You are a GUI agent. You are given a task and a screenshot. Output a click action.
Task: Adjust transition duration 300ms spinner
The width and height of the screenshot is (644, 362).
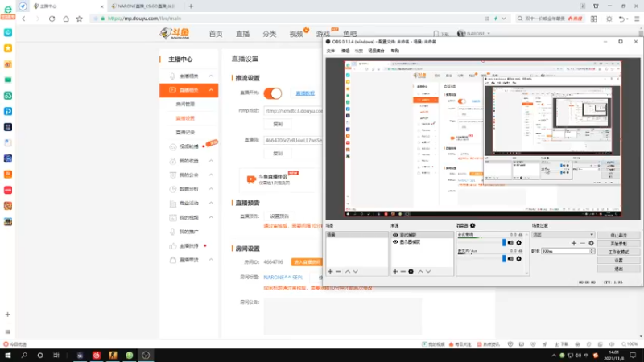click(x=592, y=251)
